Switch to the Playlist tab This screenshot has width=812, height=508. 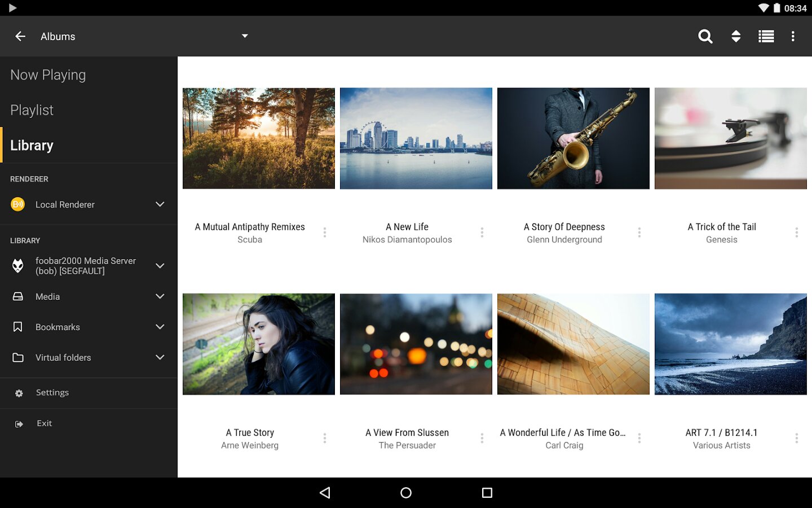(x=32, y=110)
